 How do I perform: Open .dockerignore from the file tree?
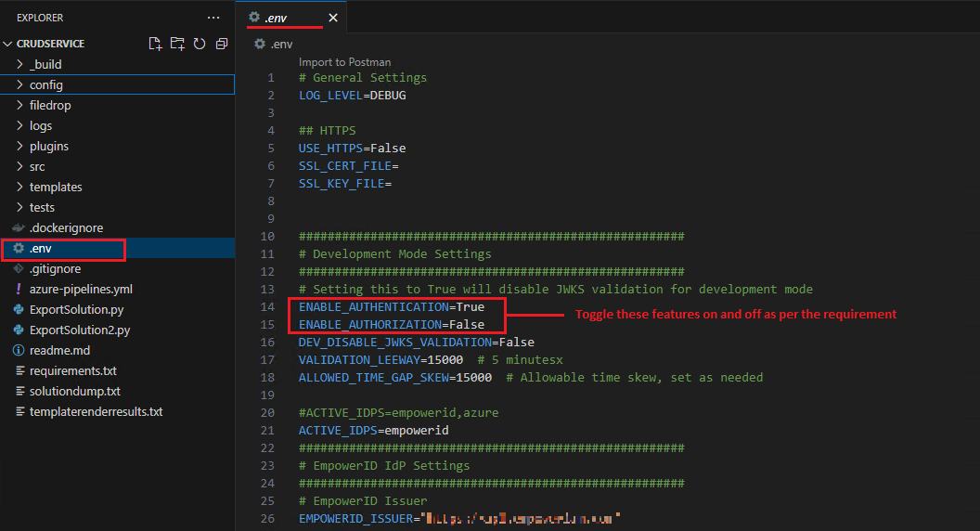coord(66,227)
